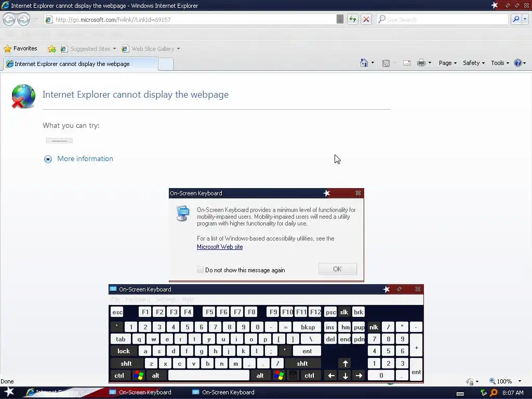This screenshot has height=399, width=532.
Task: Click the right Windows logo key
Action: point(279,376)
